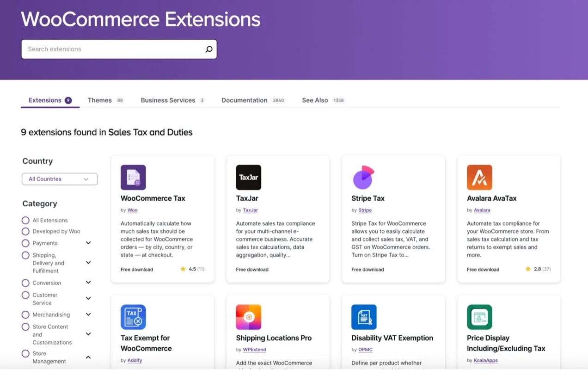Screen dimensions: 588x370
Task: Expand the Merchandising category chevron
Action: 88,314
